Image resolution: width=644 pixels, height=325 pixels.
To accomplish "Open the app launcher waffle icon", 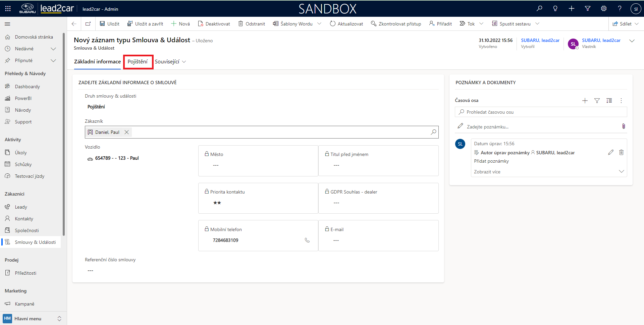I will tap(8, 9).
